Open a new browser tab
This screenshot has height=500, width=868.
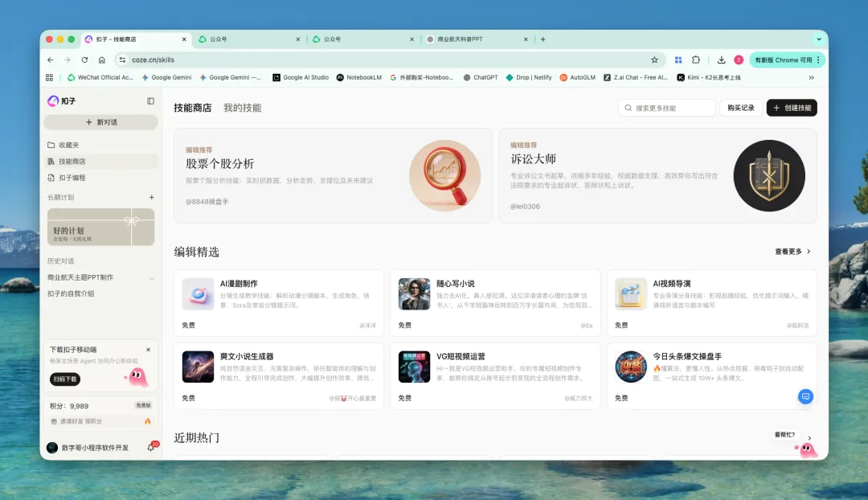click(x=543, y=39)
